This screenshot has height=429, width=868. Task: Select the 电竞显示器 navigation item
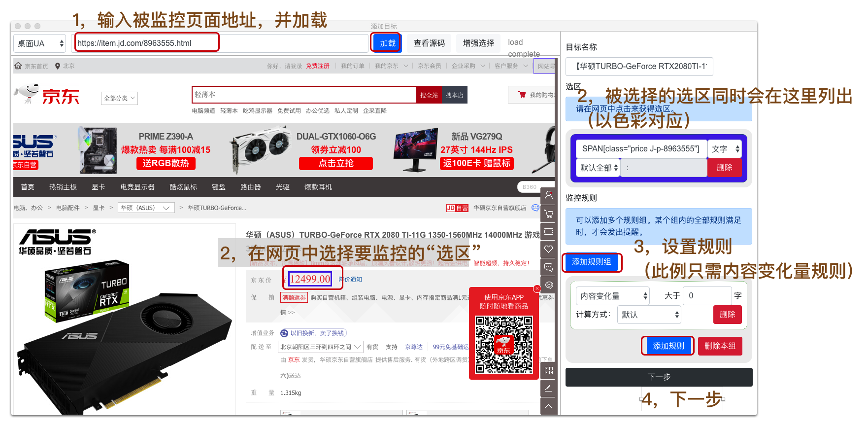coord(137,187)
